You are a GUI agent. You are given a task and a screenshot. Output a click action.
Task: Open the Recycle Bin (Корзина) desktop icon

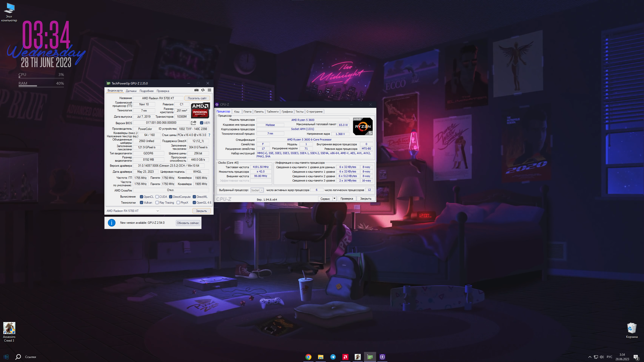point(632,331)
